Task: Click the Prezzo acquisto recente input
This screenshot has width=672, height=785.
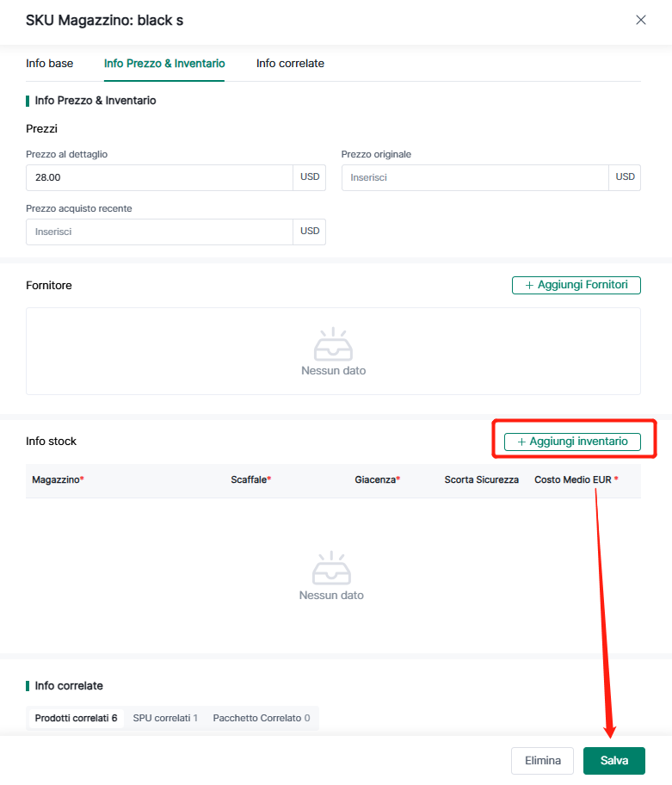Action: (160, 232)
